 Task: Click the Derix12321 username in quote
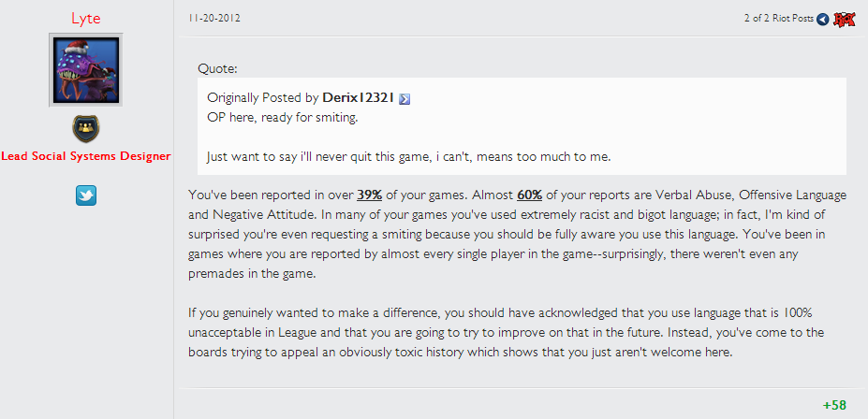(x=358, y=98)
